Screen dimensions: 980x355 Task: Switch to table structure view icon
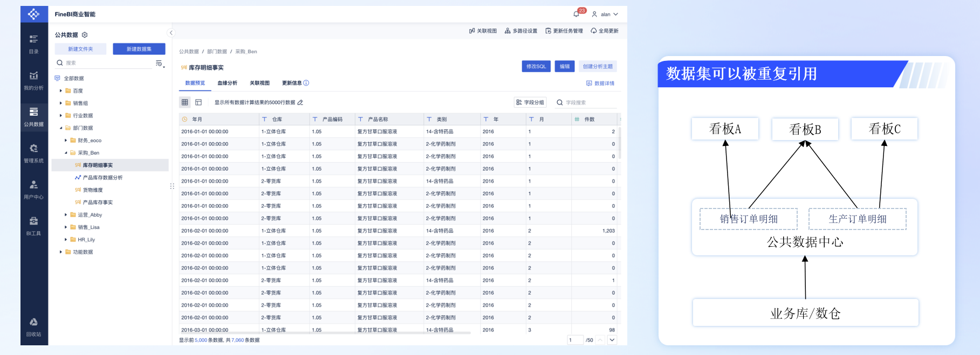[x=198, y=102]
